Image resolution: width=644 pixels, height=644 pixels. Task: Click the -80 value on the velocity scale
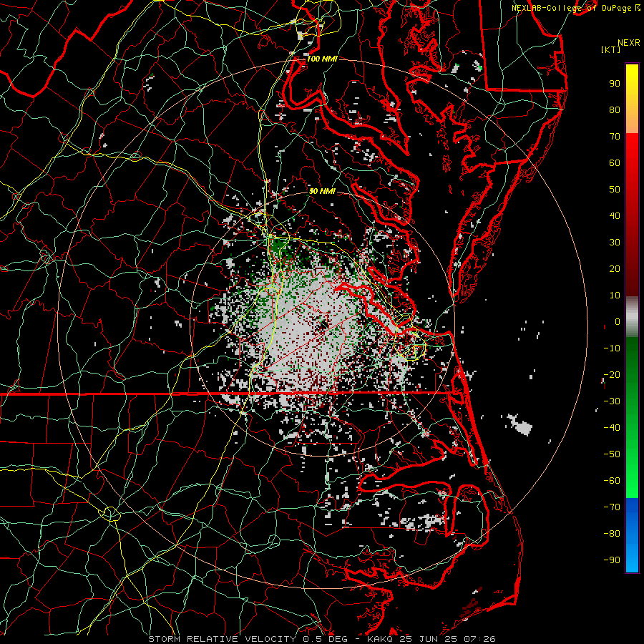pyautogui.click(x=612, y=534)
